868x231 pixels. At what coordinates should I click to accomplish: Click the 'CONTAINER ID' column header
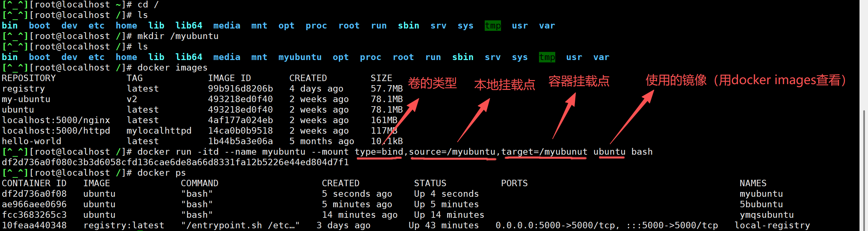(x=34, y=184)
